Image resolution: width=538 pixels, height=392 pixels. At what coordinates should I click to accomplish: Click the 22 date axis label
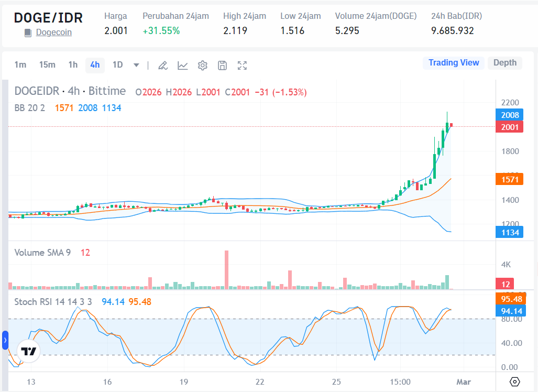click(x=260, y=382)
